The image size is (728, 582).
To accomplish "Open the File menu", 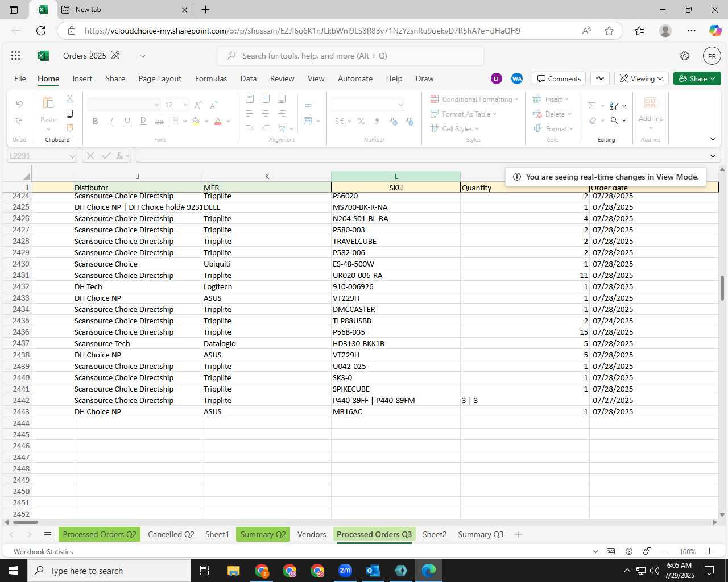I will tap(20, 78).
